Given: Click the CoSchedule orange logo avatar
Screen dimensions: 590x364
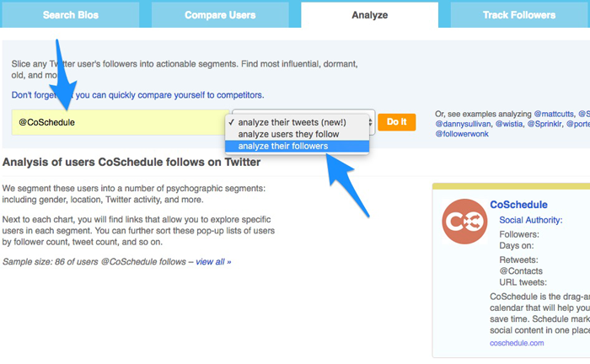Looking at the screenshot, I should point(464,222).
